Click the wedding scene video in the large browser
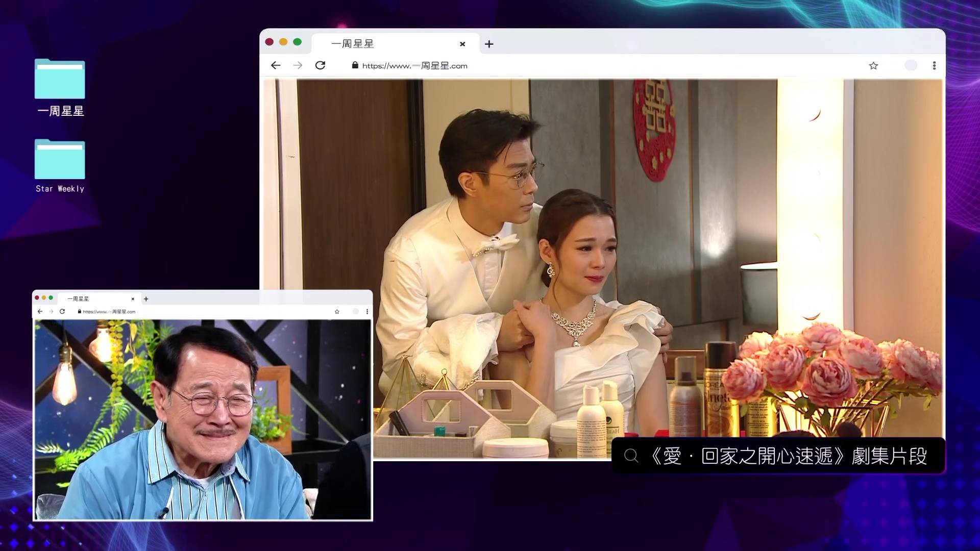 click(602, 269)
